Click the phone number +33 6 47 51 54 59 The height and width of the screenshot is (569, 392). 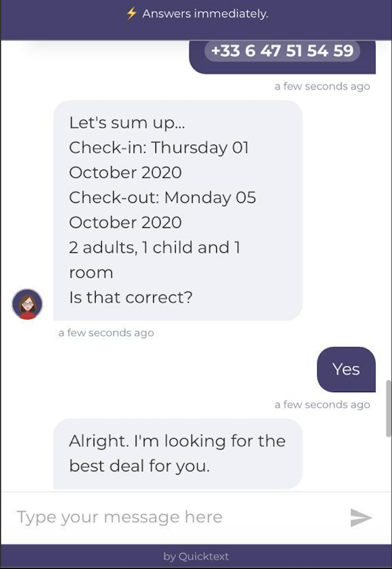282,51
